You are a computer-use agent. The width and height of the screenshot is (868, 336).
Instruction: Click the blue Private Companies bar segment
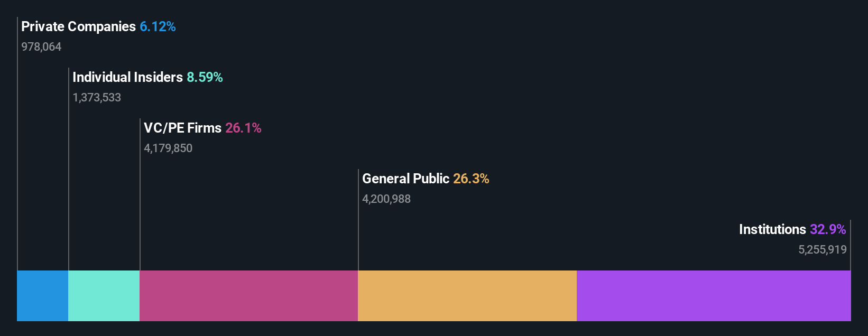pyautogui.click(x=42, y=296)
